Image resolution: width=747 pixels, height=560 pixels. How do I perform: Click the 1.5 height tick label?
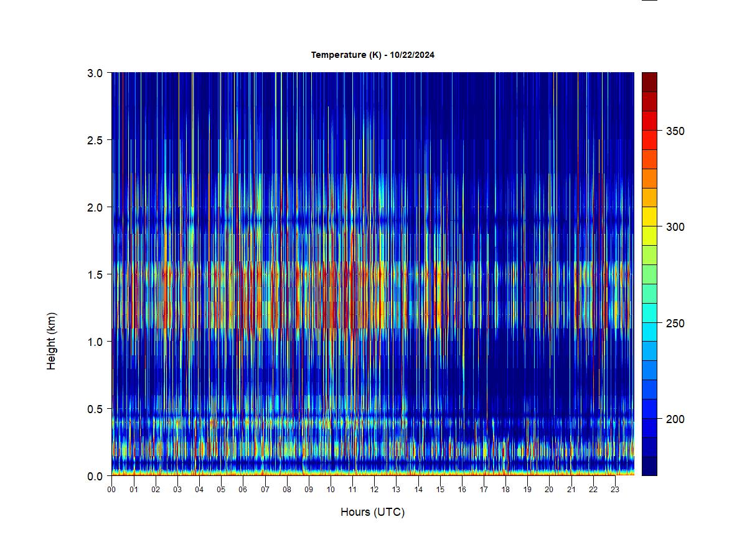click(95, 274)
